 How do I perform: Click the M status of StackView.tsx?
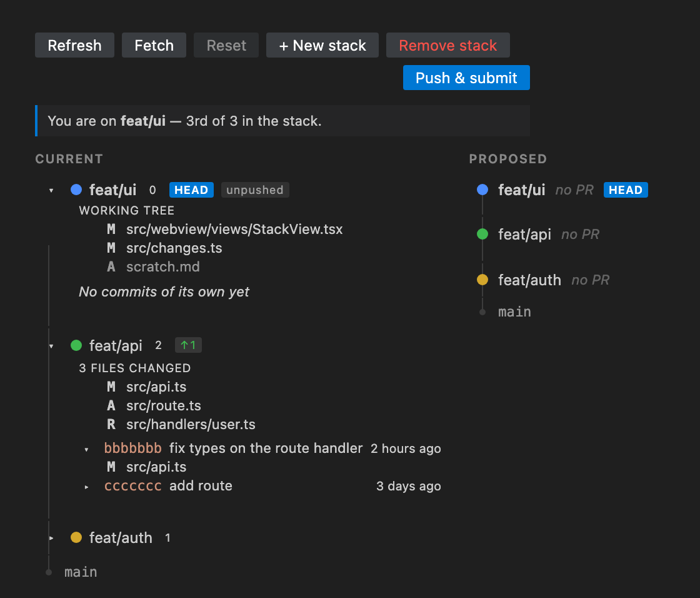tap(111, 230)
